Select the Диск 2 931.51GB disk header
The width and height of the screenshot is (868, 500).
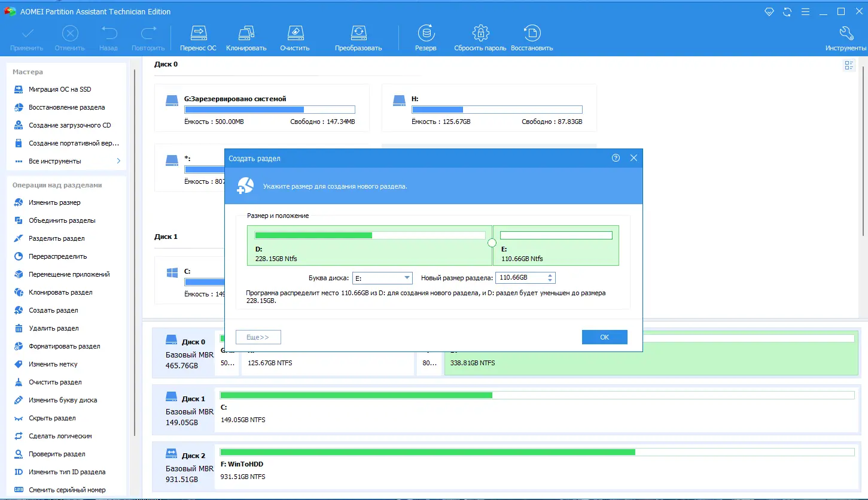click(184, 467)
